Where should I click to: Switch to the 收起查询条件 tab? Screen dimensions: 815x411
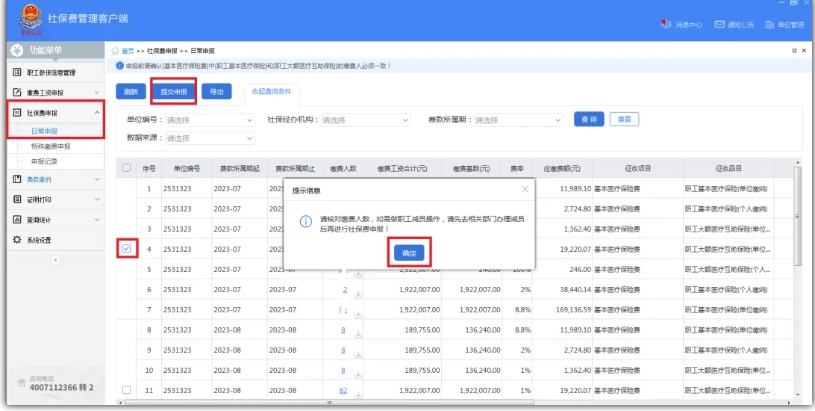pos(271,91)
